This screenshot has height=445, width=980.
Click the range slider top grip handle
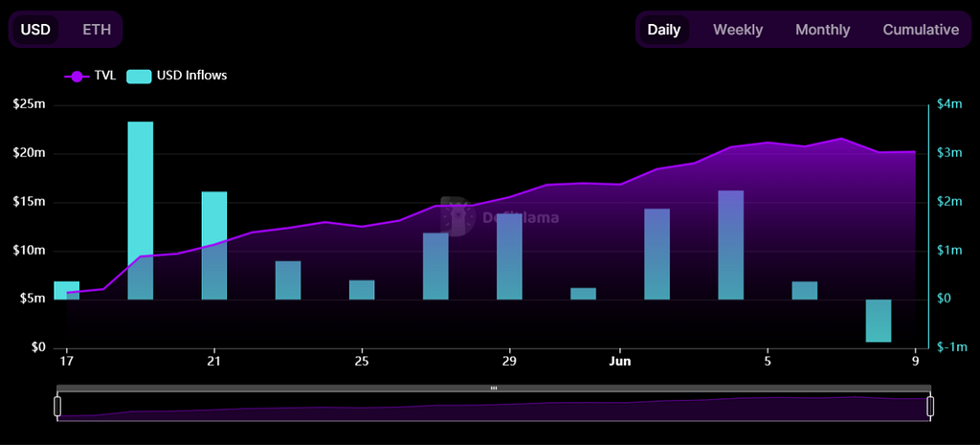coord(493,389)
